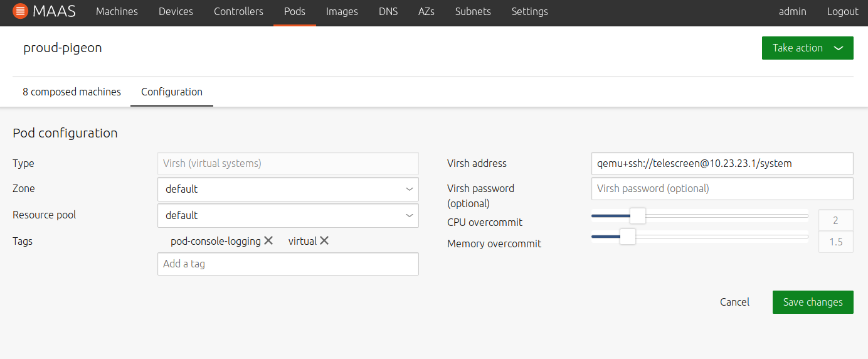The width and height of the screenshot is (868, 359).
Task: Adjust the CPU overcommit slider handle
Action: click(x=637, y=215)
